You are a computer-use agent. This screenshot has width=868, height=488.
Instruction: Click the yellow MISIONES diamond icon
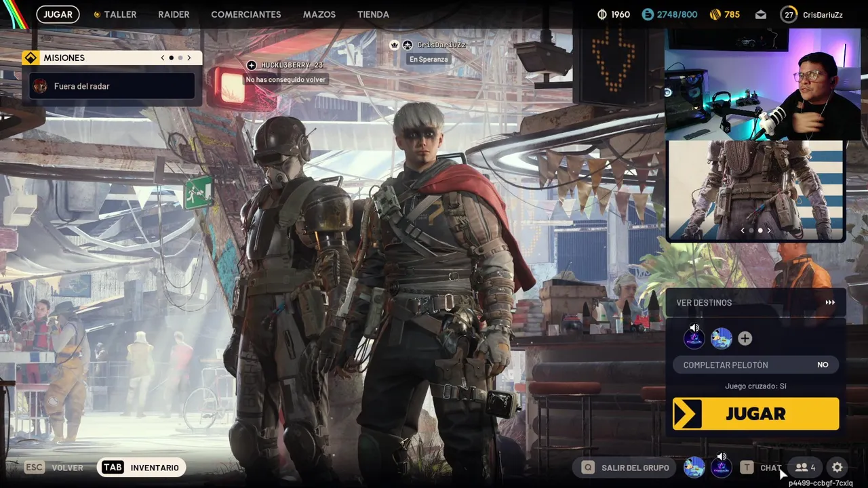[x=31, y=58]
